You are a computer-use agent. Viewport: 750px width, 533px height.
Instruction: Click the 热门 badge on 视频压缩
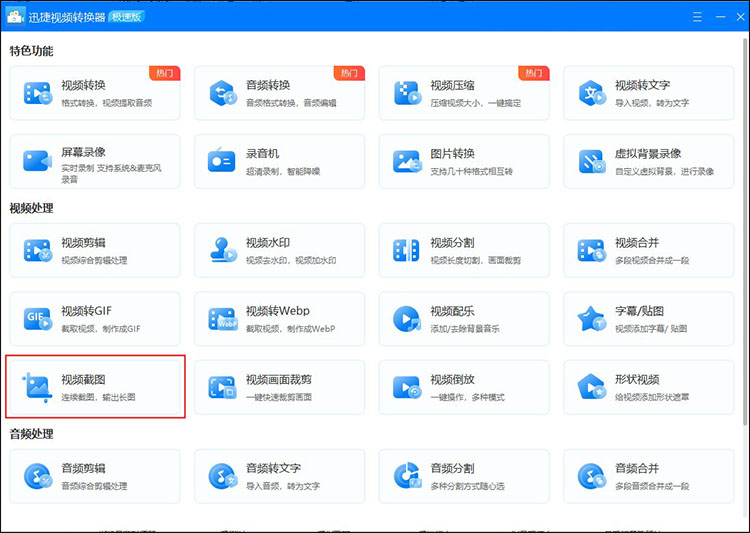point(534,73)
